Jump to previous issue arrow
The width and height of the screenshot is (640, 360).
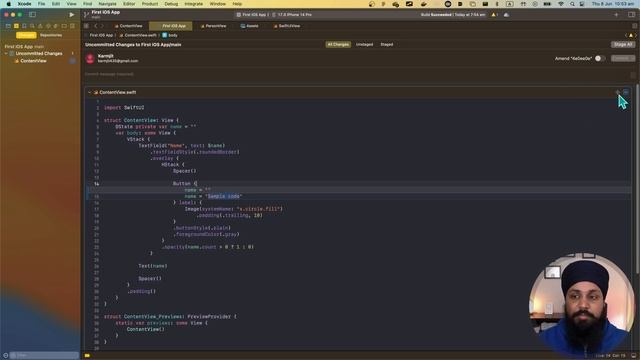coord(626,35)
